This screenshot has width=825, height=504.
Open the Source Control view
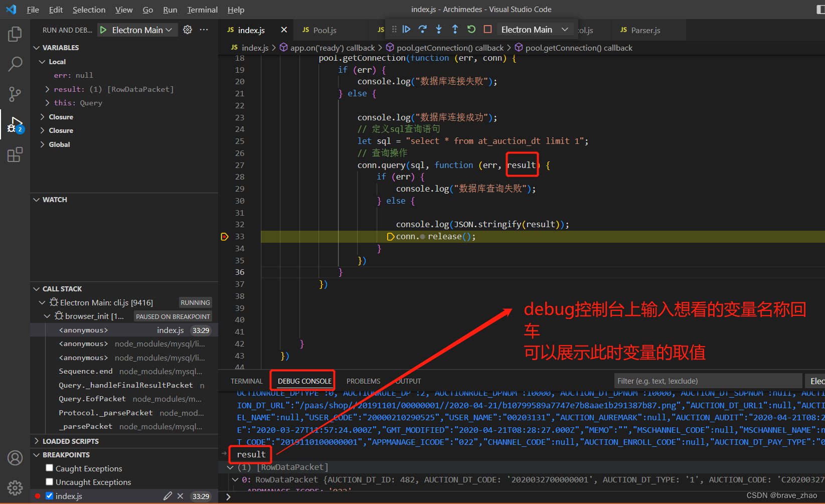click(15, 94)
